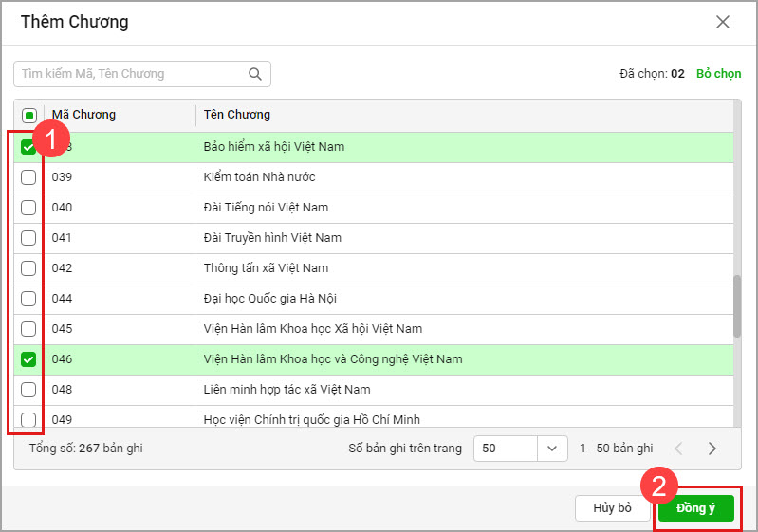Select the Kiểm toán Nhà nước row
Screen dimensions: 758x532
click(259, 177)
